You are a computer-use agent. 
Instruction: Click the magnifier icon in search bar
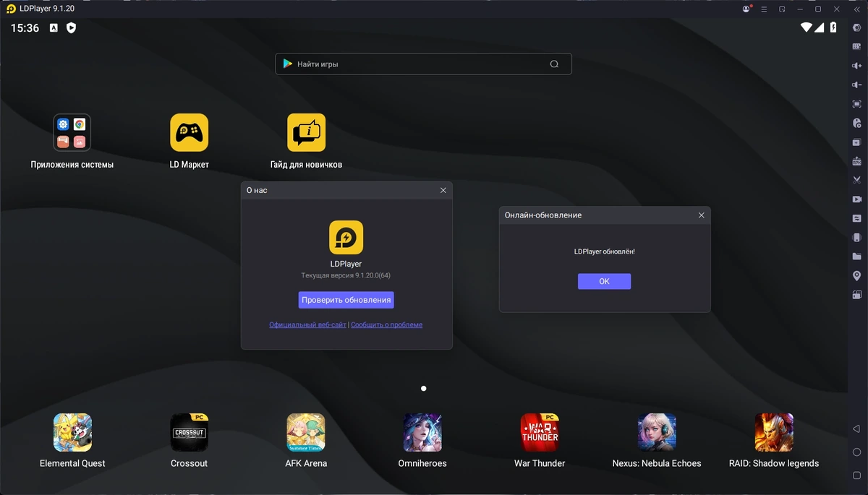coord(554,64)
